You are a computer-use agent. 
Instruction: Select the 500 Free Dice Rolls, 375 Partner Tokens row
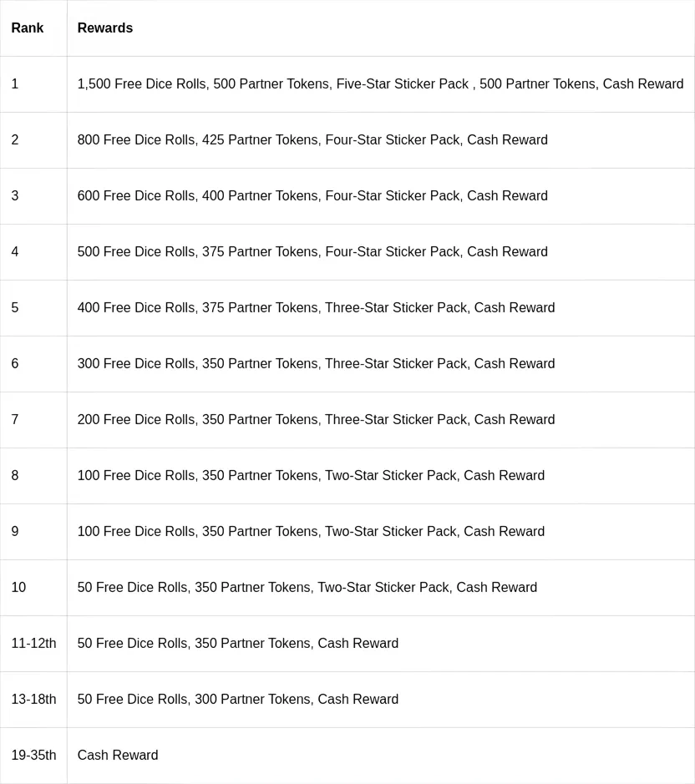point(312,252)
